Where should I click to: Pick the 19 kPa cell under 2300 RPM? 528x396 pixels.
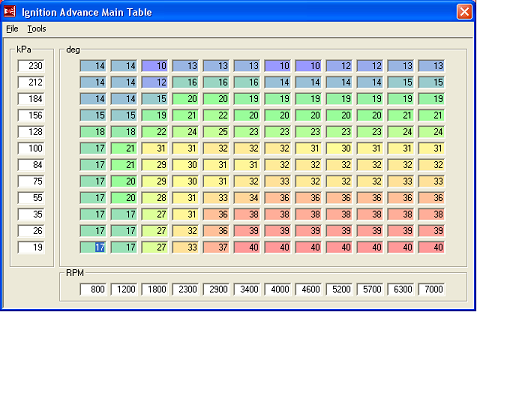(x=186, y=247)
